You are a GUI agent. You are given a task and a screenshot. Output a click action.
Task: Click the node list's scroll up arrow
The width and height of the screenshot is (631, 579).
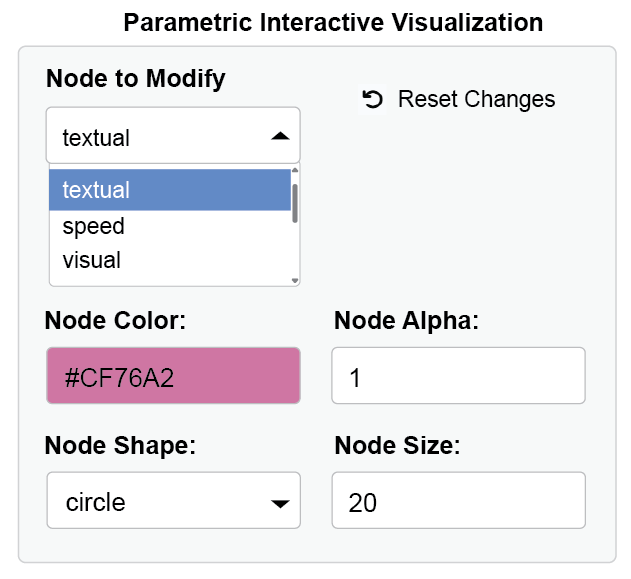coord(295,170)
